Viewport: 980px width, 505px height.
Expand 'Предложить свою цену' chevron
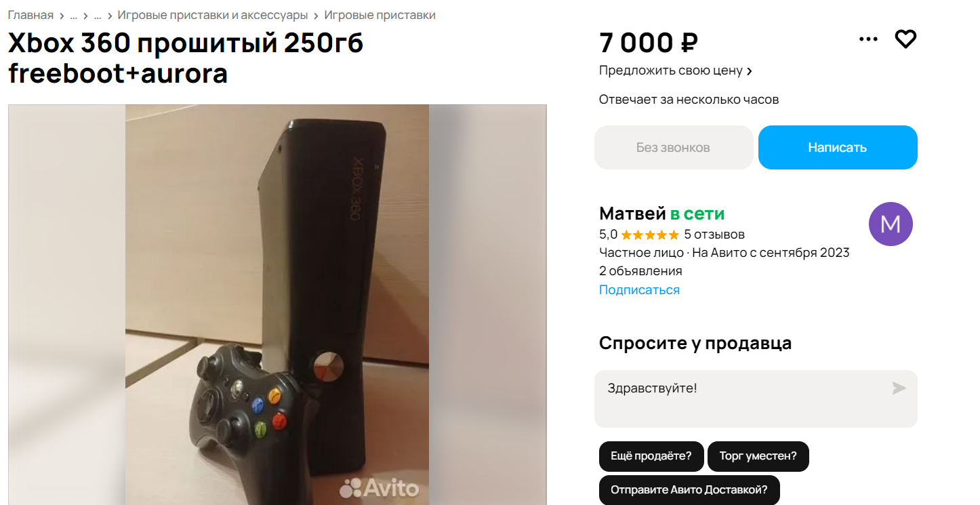[x=749, y=70]
